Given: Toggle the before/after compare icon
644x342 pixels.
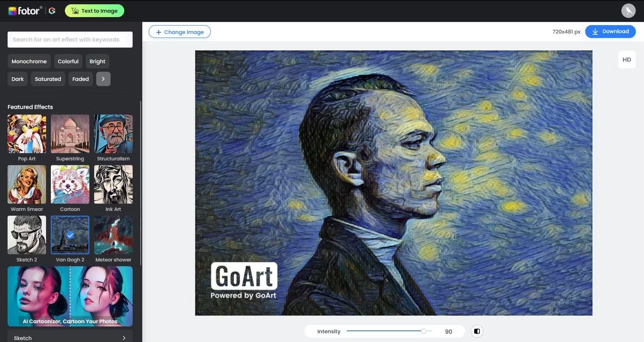Looking at the screenshot, I should point(477,331).
